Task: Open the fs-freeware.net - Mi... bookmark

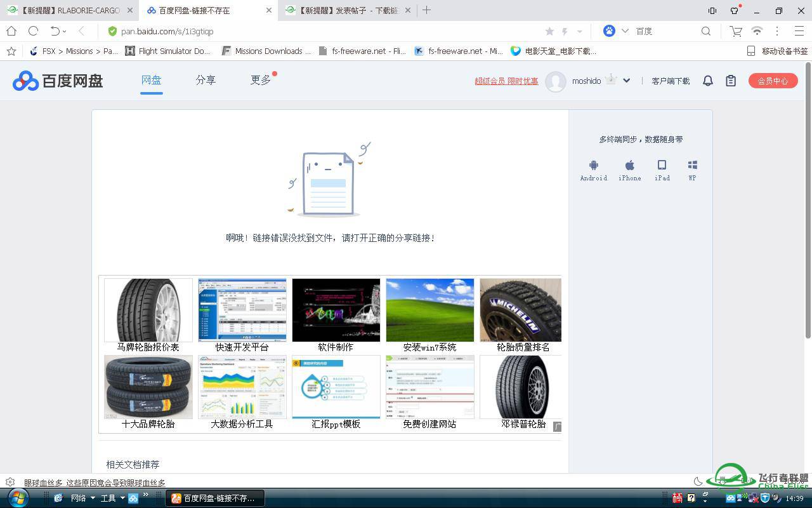Action: point(459,51)
